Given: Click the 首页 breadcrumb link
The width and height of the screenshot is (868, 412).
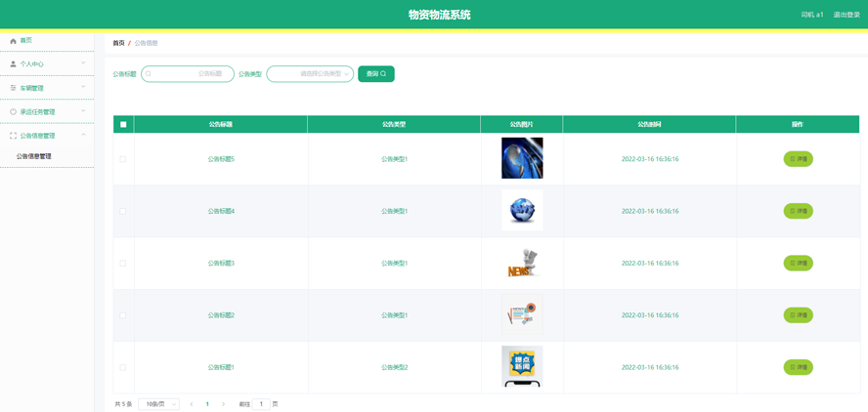Looking at the screenshot, I should click(x=118, y=43).
